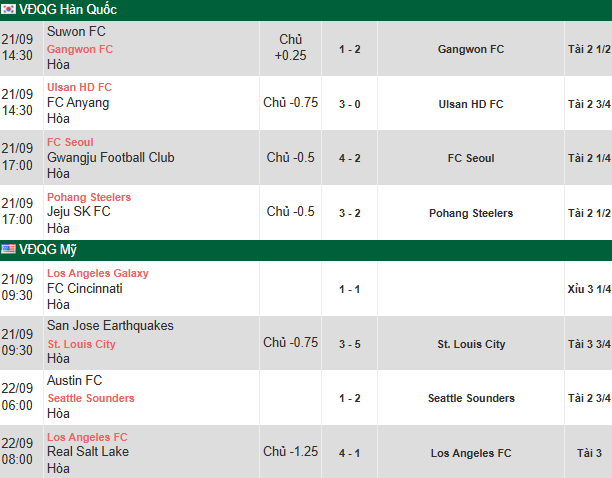Click Pohang Steelers home team link
Screen dimensions: 612x478
pyautogui.click(x=89, y=197)
